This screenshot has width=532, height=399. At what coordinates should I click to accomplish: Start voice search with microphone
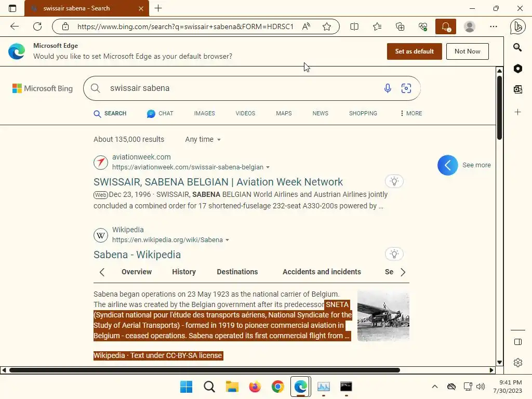click(x=388, y=88)
